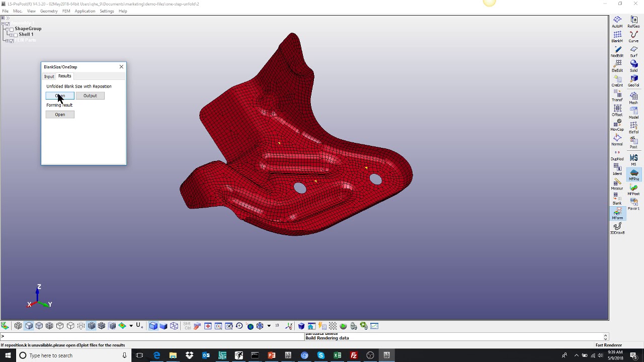Open the Solid tool
The height and width of the screenshot is (362, 644).
click(634, 66)
